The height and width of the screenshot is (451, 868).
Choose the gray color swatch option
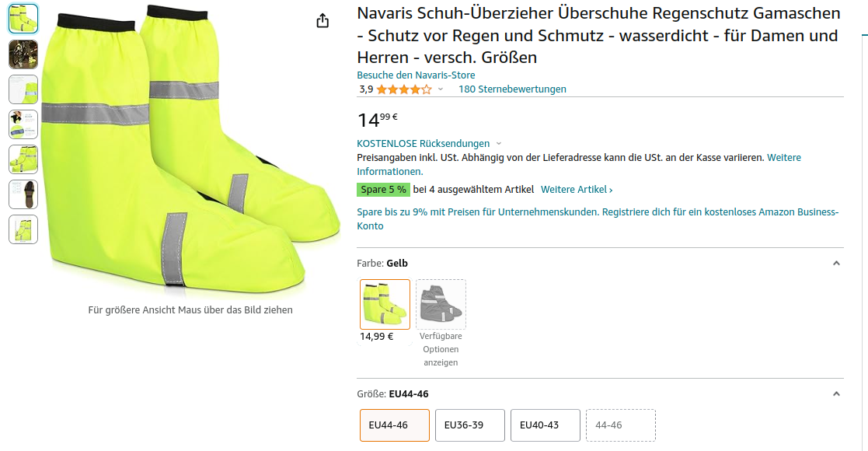coord(441,304)
